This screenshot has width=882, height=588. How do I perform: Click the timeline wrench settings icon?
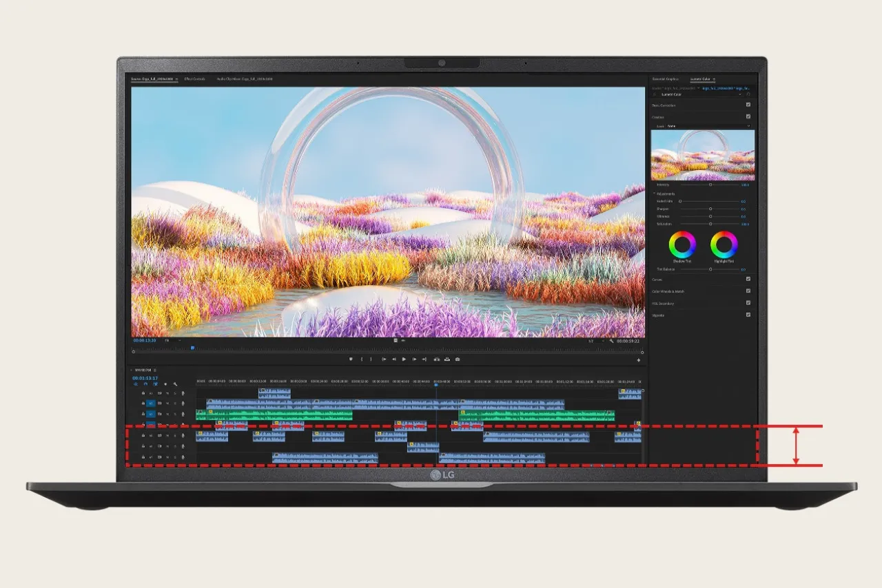pos(176,384)
